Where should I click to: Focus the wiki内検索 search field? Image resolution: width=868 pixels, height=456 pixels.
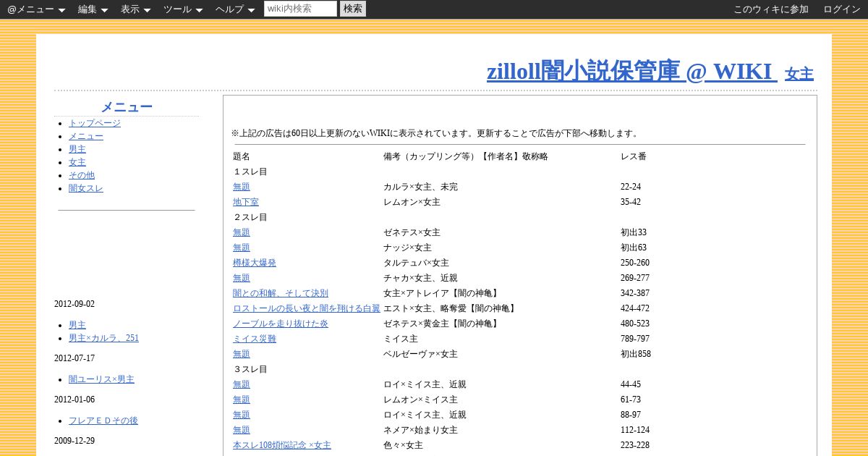(300, 9)
